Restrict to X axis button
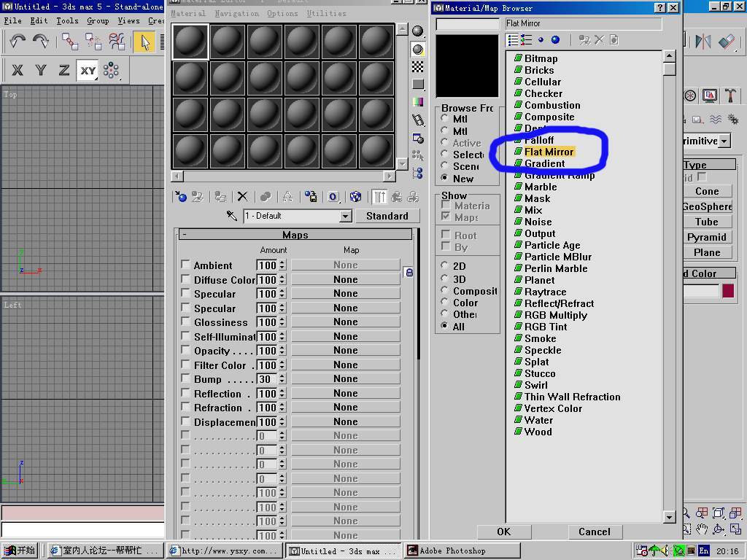Image resolution: width=747 pixels, height=560 pixels. coord(18,71)
